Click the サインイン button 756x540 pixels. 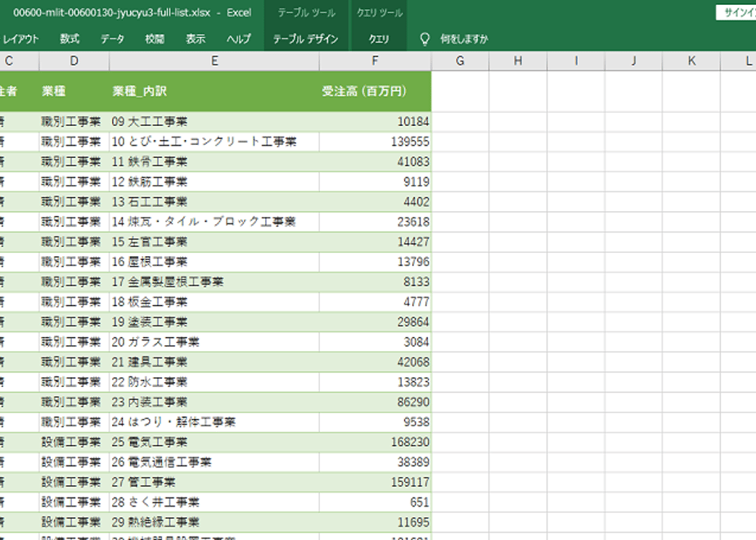point(736,12)
